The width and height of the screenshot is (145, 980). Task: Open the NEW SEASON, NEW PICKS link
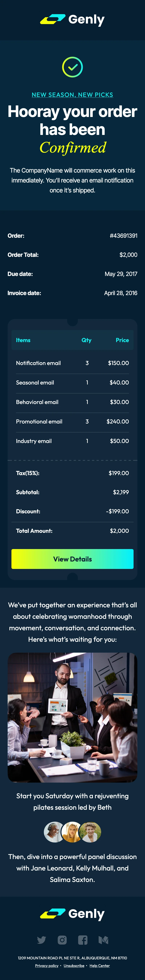[72, 95]
